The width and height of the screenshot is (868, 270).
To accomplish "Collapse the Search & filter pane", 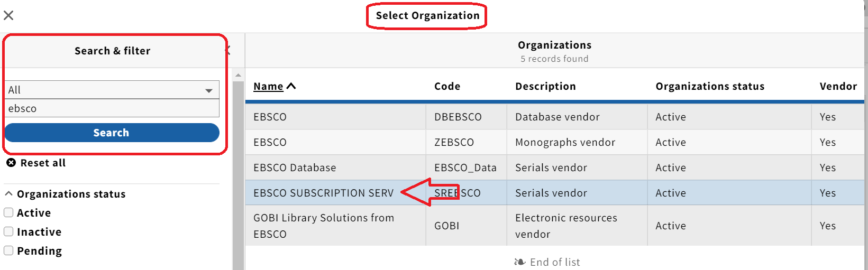I will pos(228,51).
